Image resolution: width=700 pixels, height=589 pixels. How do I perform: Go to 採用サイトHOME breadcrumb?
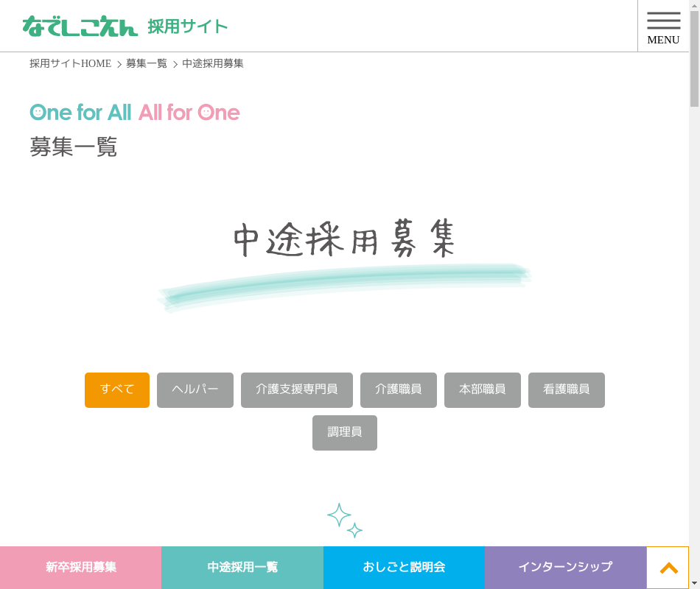click(70, 64)
